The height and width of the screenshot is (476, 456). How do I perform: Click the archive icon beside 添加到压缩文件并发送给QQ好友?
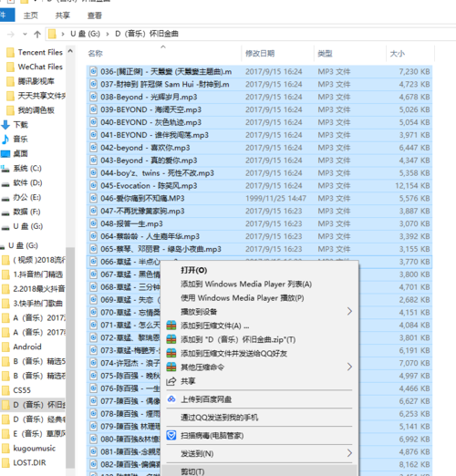pyautogui.click(x=171, y=353)
